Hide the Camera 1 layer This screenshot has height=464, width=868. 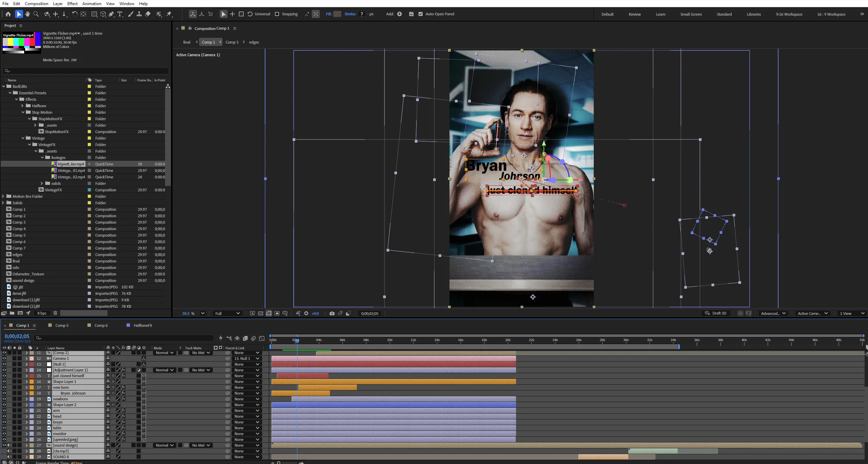point(4,358)
